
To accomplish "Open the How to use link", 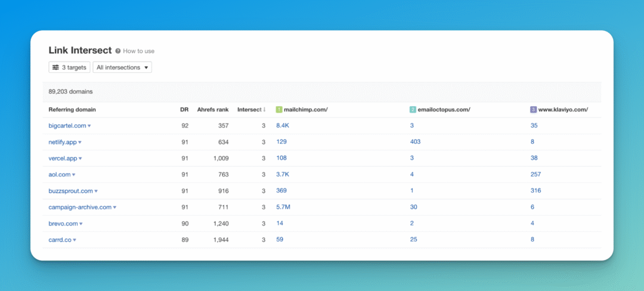I will [139, 51].
